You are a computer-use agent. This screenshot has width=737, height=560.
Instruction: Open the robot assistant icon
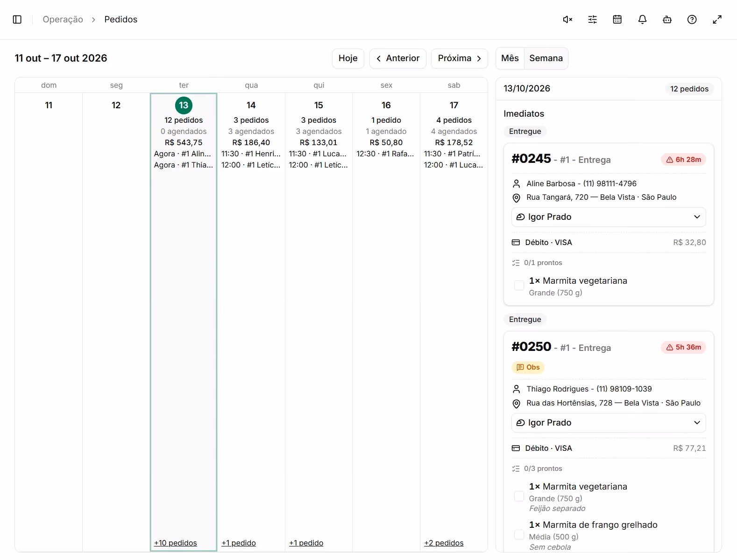[667, 19]
